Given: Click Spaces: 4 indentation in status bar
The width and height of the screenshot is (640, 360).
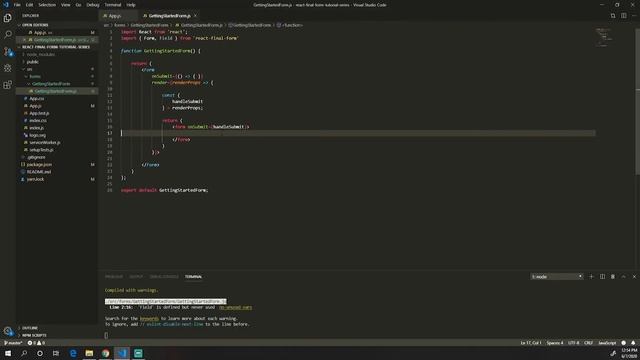Looking at the screenshot, I should coord(555,343).
